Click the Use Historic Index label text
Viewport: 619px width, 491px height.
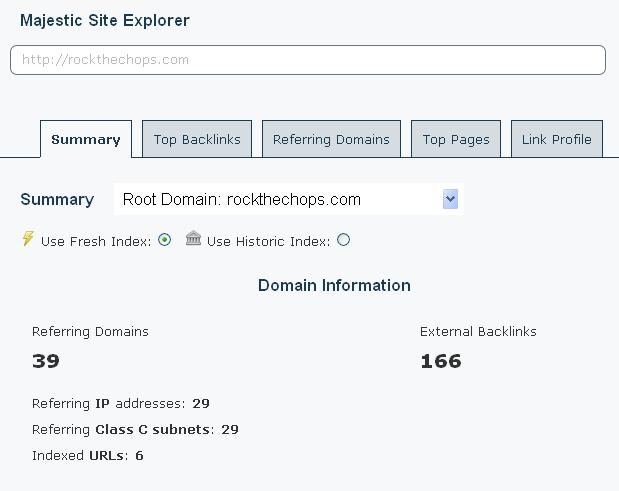click(x=269, y=241)
